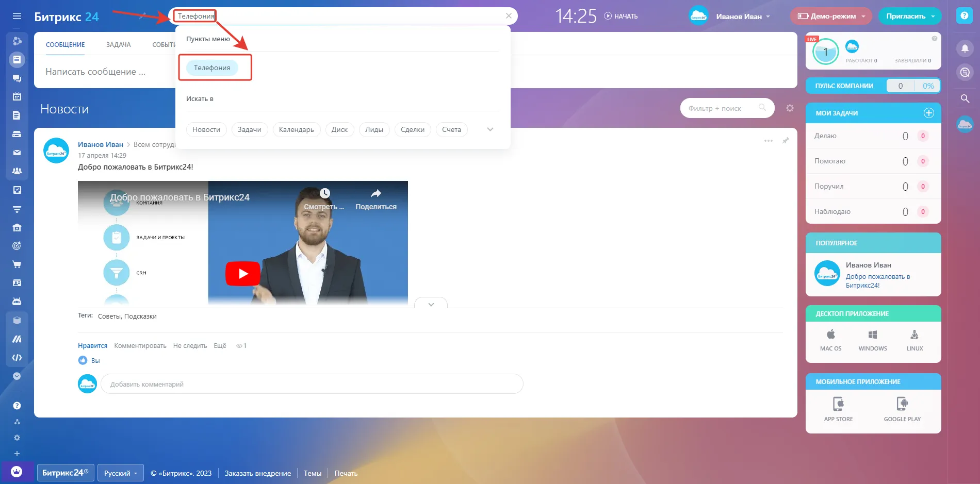This screenshot has width=980, height=484.
Task: Click the shopping cart sidebar icon
Action: click(17, 264)
